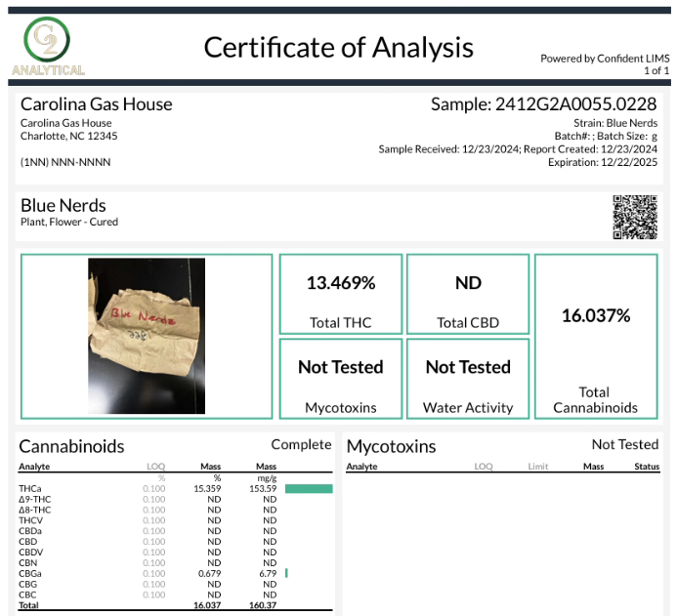The width and height of the screenshot is (677, 616).
Task: Select the Cannabinoids section heading
Action: pos(72,446)
